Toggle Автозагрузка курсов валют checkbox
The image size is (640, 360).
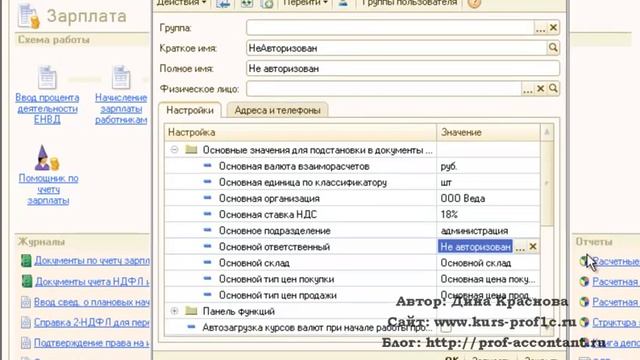[x=446, y=327]
